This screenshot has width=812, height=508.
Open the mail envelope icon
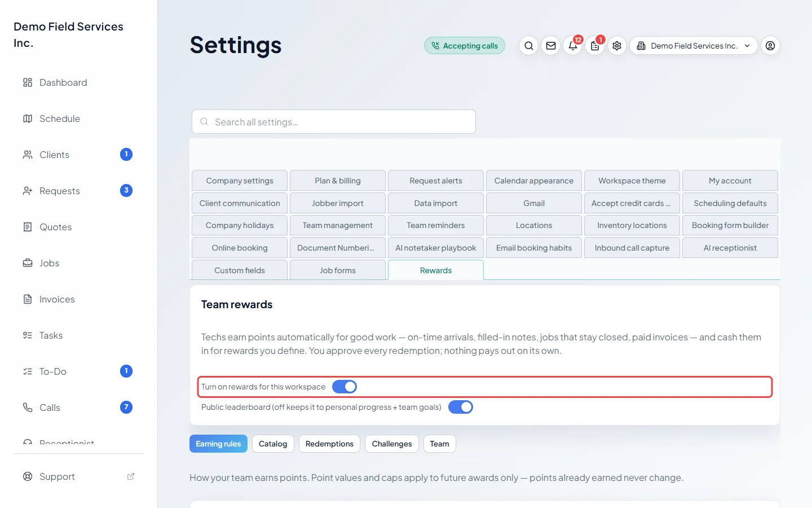pyautogui.click(x=551, y=46)
